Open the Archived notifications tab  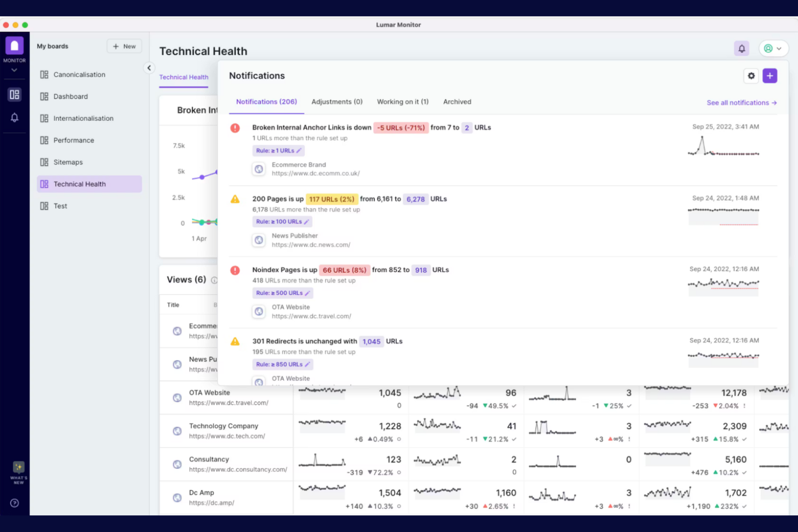point(457,101)
